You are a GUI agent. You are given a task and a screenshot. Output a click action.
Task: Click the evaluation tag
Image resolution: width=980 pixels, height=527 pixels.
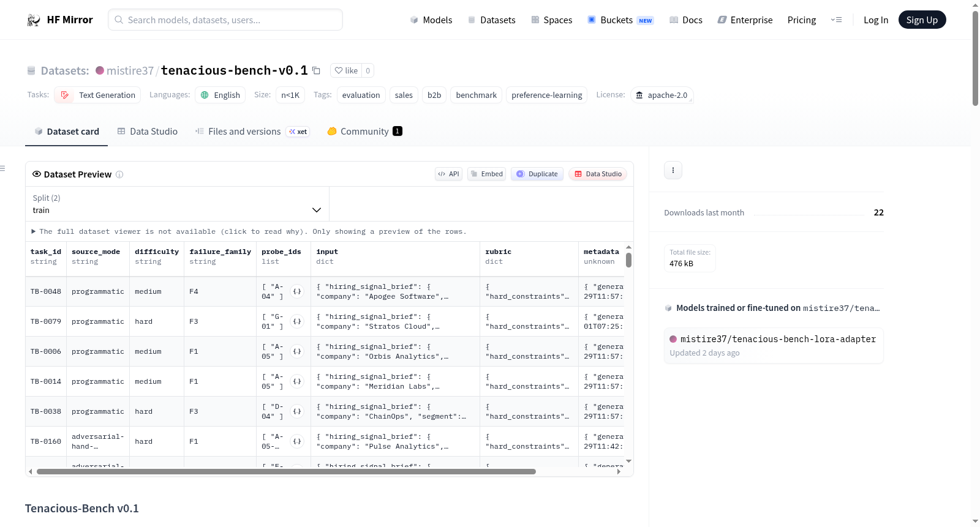click(361, 95)
